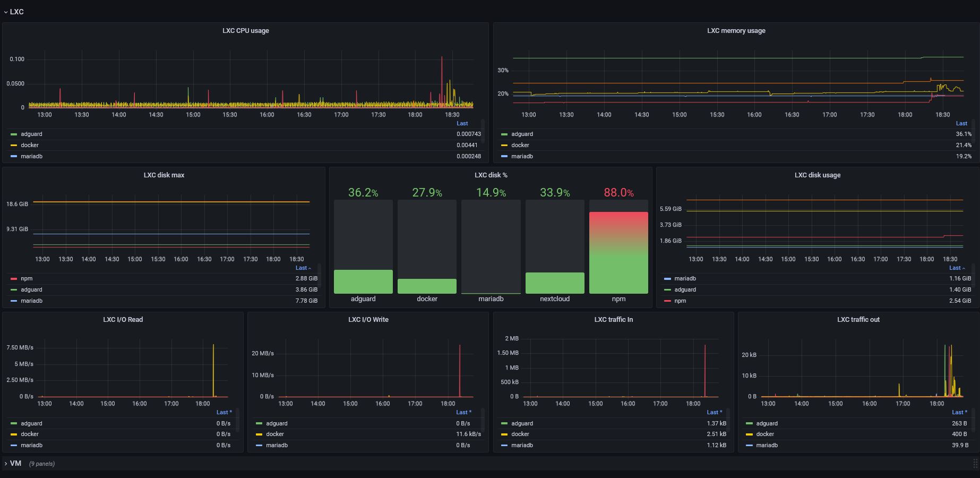Click the LXC CPU usage legend scrollbar
The image size is (980, 478).
[483, 131]
